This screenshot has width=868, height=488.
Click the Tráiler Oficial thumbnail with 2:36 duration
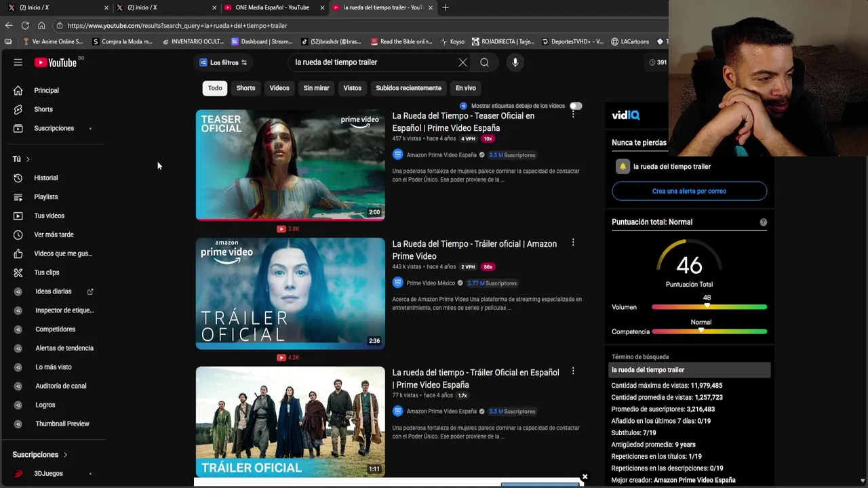tap(290, 293)
